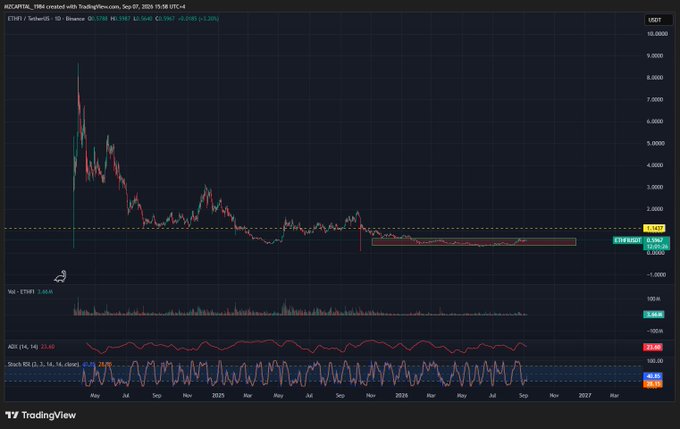Click the dinosaur icon on the chart
The width and height of the screenshot is (680, 429).
point(60,276)
